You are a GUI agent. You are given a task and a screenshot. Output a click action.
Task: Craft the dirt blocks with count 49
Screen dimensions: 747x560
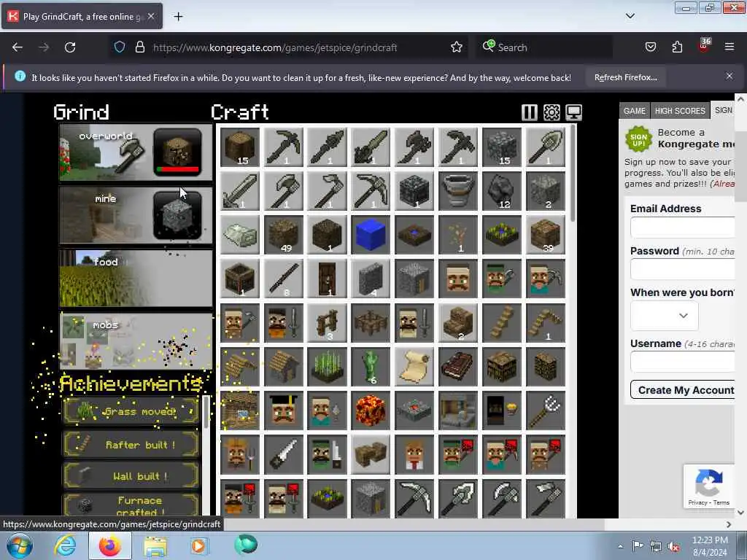(284, 235)
